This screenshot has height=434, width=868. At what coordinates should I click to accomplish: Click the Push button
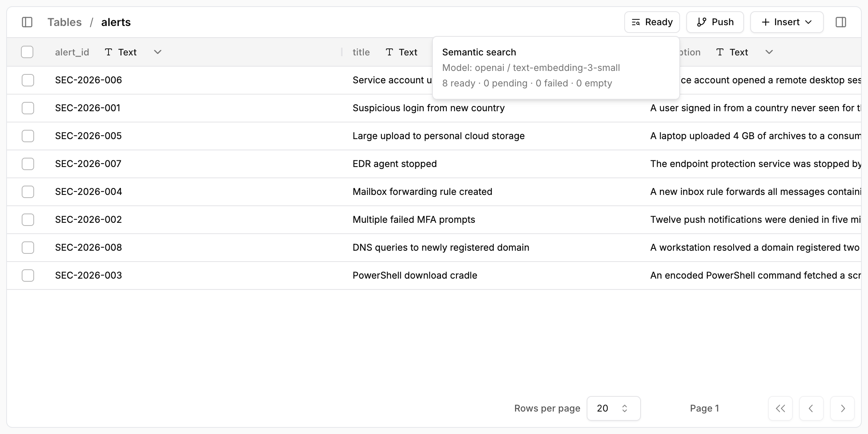click(715, 22)
